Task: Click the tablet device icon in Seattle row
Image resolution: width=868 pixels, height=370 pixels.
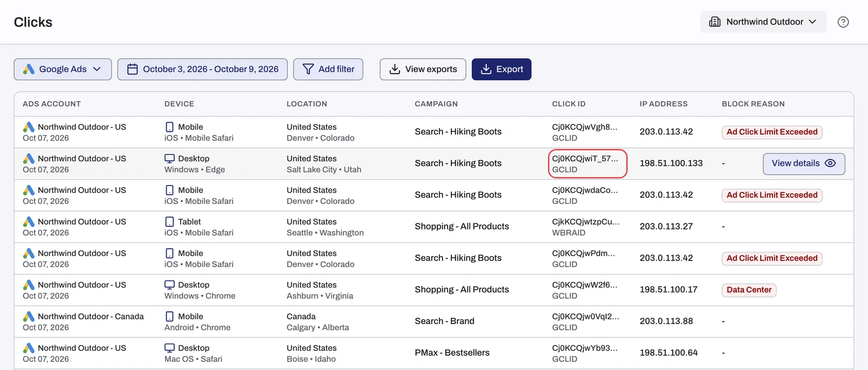Action: point(170,222)
